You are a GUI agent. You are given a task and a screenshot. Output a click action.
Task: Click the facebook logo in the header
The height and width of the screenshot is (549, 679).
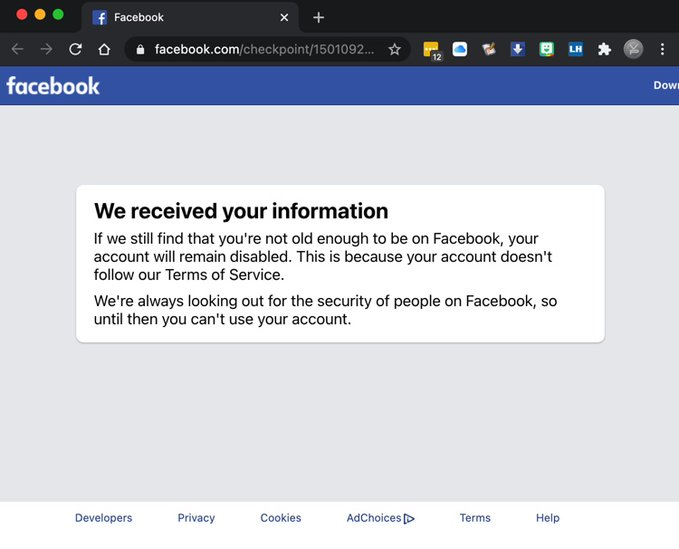[x=53, y=86]
